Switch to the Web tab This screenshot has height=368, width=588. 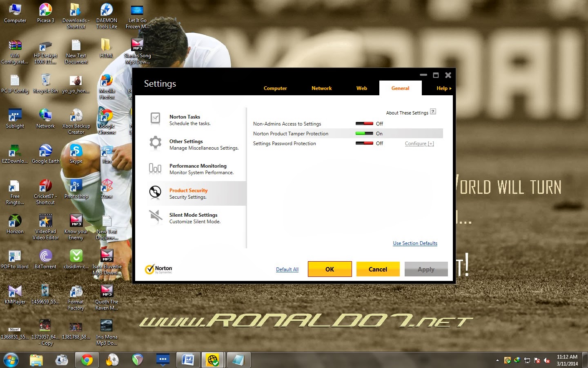point(362,88)
